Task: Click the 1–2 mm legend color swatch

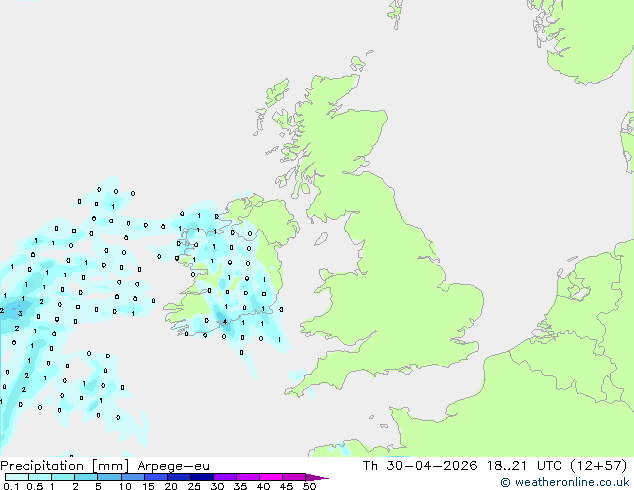Action: coord(63,477)
